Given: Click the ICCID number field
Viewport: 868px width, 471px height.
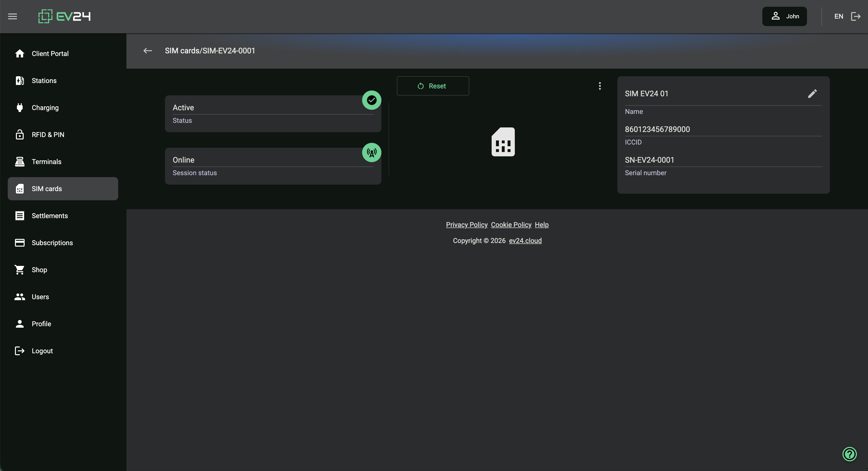Looking at the screenshot, I should [657, 129].
